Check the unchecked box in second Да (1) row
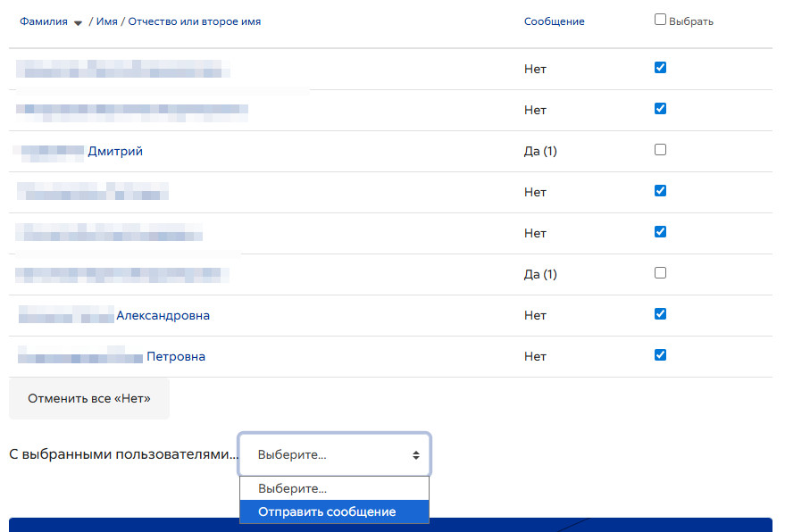 [660, 273]
